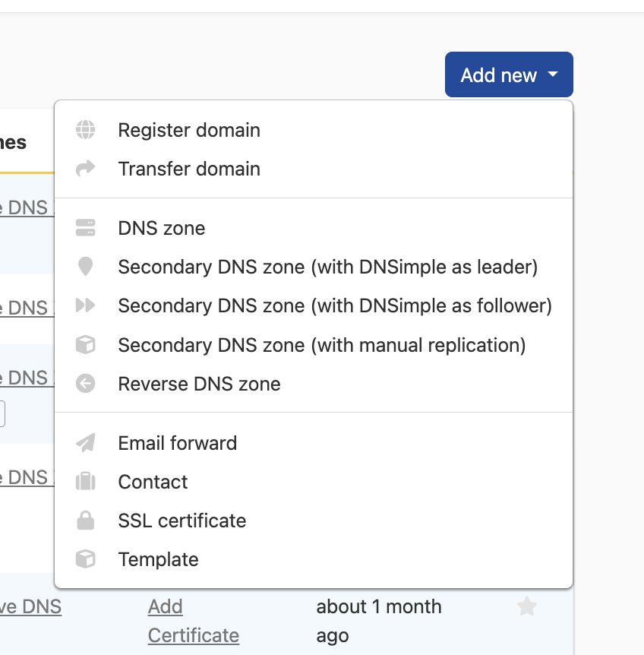Choose Register domain from the menu
This screenshot has height=655, width=644.
(x=188, y=130)
